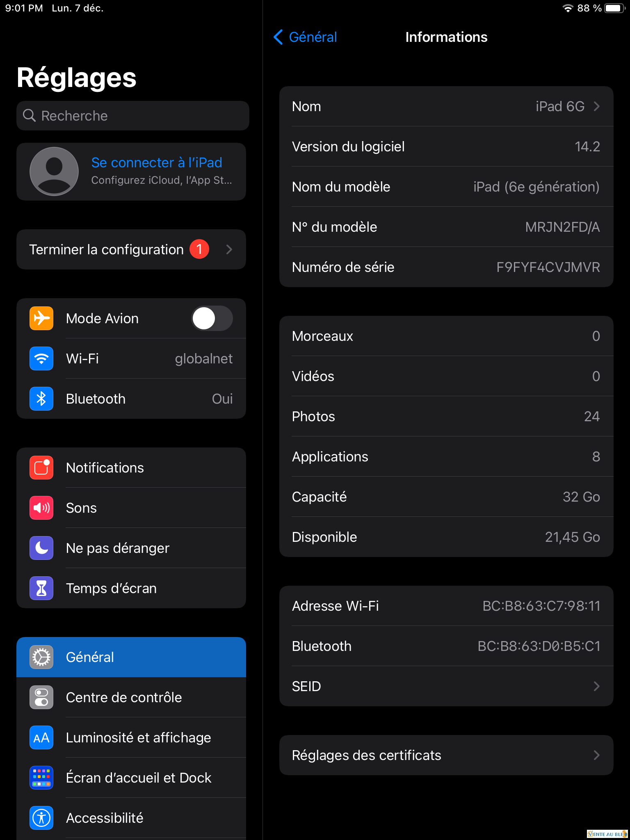This screenshot has height=840, width=630.
Task: Toggle the Mode Avion switch
Action: 212,318
